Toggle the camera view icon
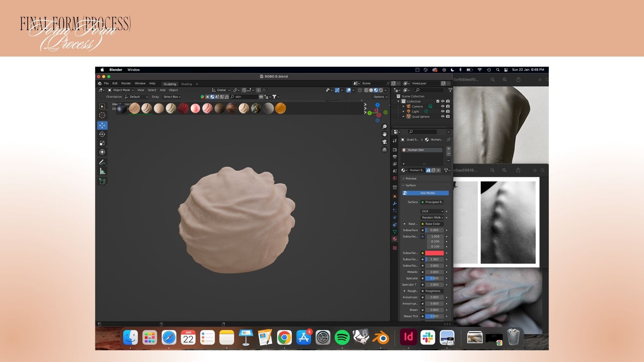 (384, 142)
